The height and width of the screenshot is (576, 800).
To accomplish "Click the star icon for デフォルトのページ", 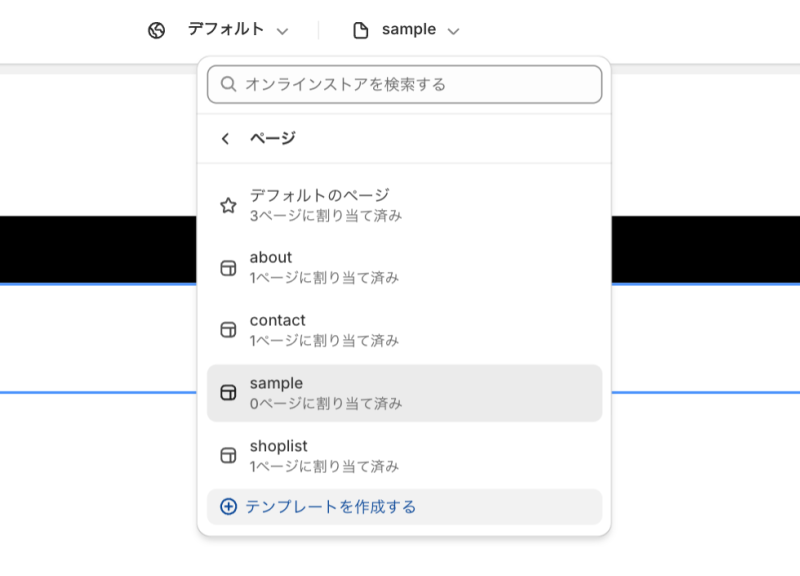I will tap(228, 206).
